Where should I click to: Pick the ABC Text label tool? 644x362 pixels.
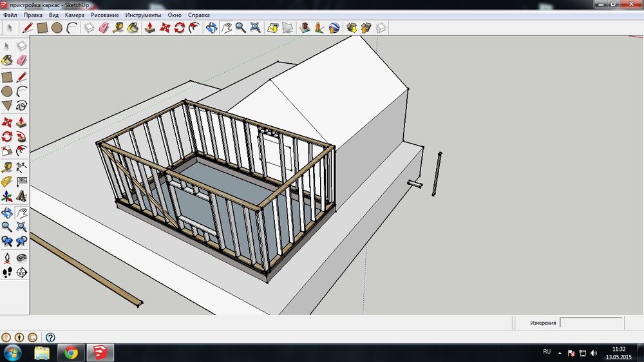(21, 182)
